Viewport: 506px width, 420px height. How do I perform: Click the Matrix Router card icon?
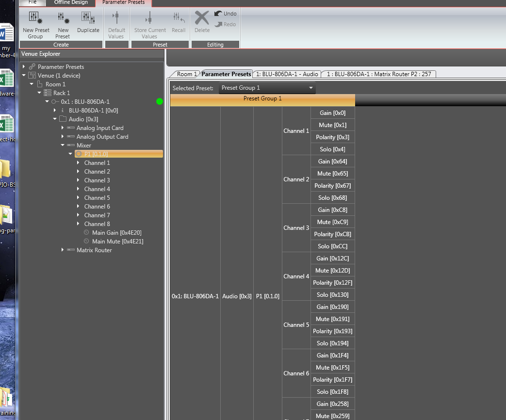pyautogui.click(x=71, y=250)
